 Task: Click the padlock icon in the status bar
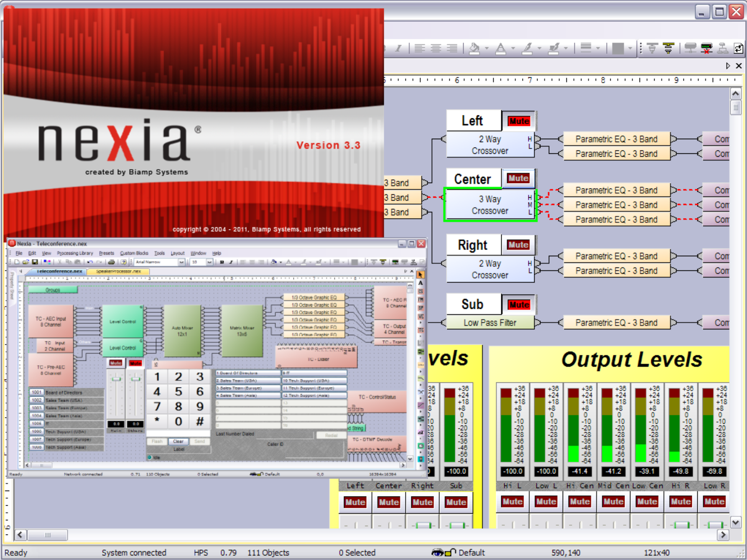point(450,552)
